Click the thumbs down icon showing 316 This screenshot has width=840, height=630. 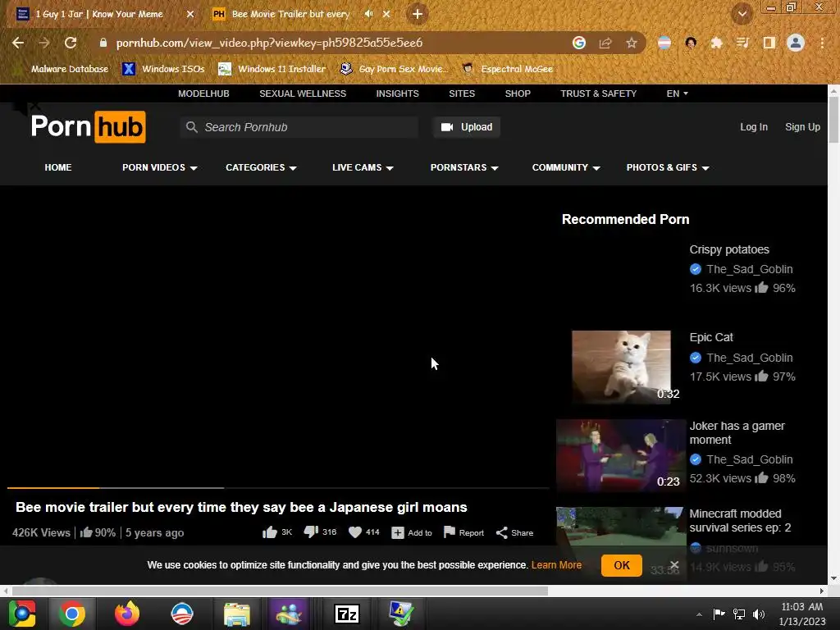[311, 532]
